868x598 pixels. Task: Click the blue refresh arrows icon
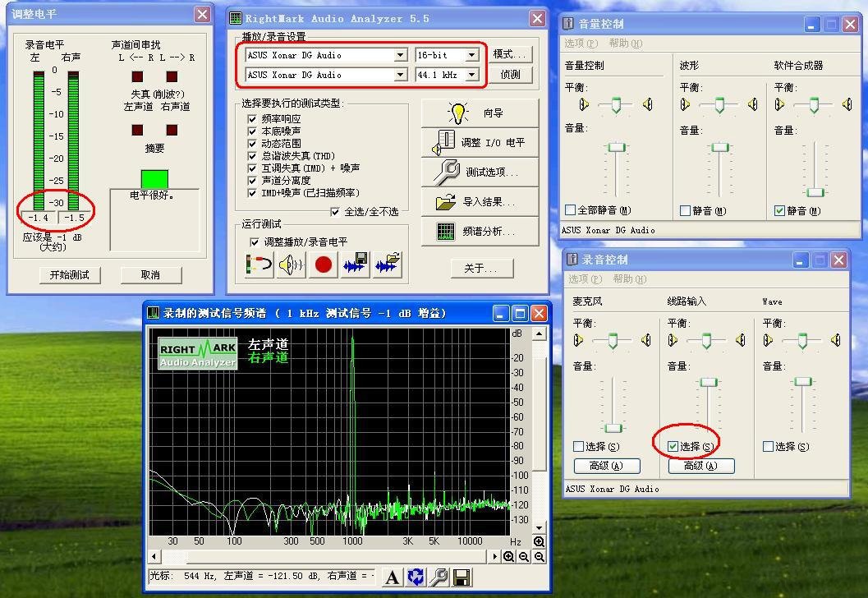pyautogui.click(x=416, y=577)
